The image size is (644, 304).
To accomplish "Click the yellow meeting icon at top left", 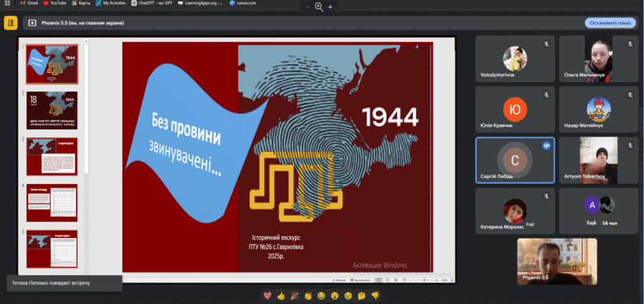I will click(x=11, y=23).
